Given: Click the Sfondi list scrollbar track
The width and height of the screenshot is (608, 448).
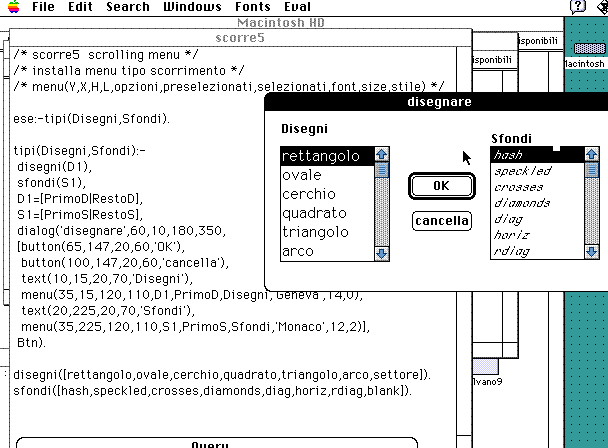Looking at the screenshot, I should click(x=592, y=211).
